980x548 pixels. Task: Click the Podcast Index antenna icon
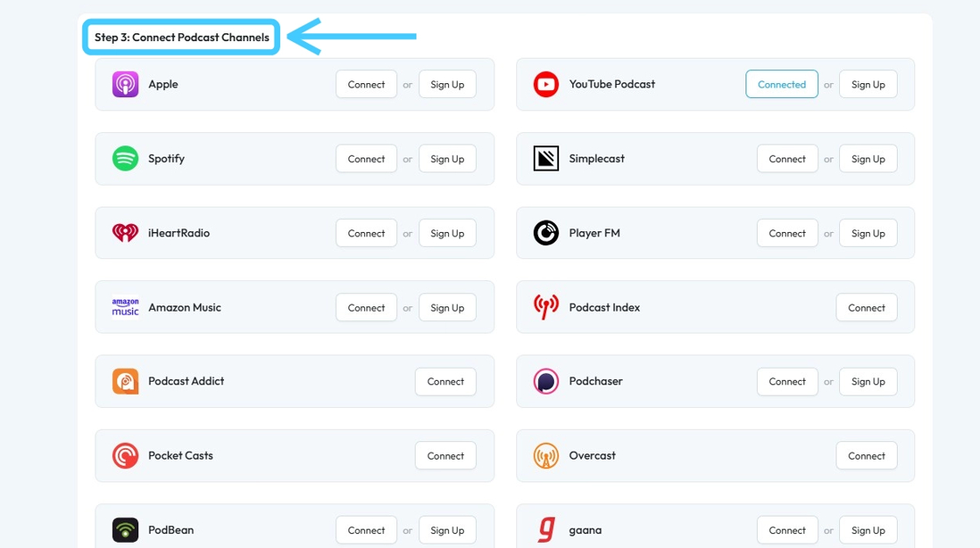click(546, 307)
